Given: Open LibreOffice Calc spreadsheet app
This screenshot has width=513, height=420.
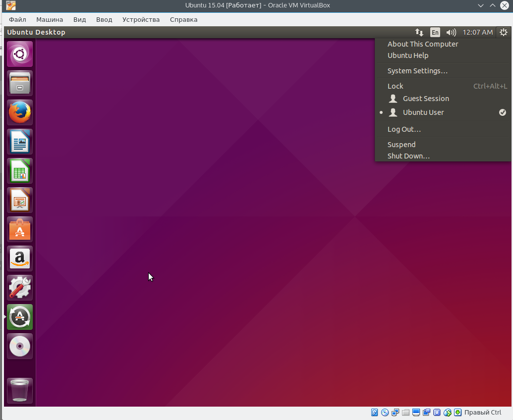Looking at the screenshot, I should pyautogui.click(x=20, y=171).
